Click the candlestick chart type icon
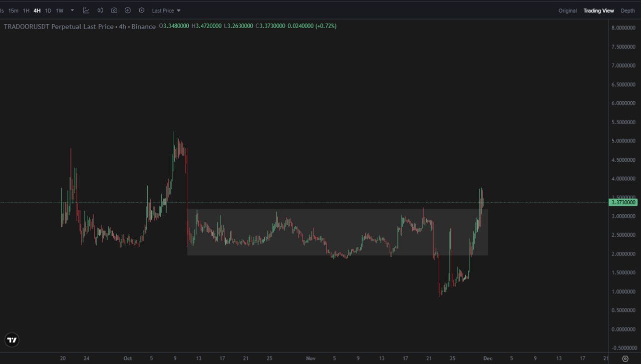641x364 pixels. coord(100,11)
